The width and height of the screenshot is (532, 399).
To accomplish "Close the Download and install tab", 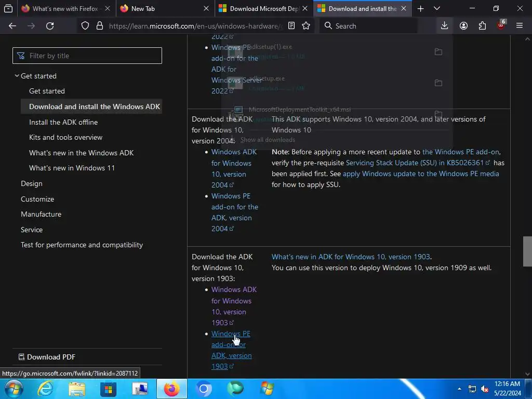I will coord(403,8).
